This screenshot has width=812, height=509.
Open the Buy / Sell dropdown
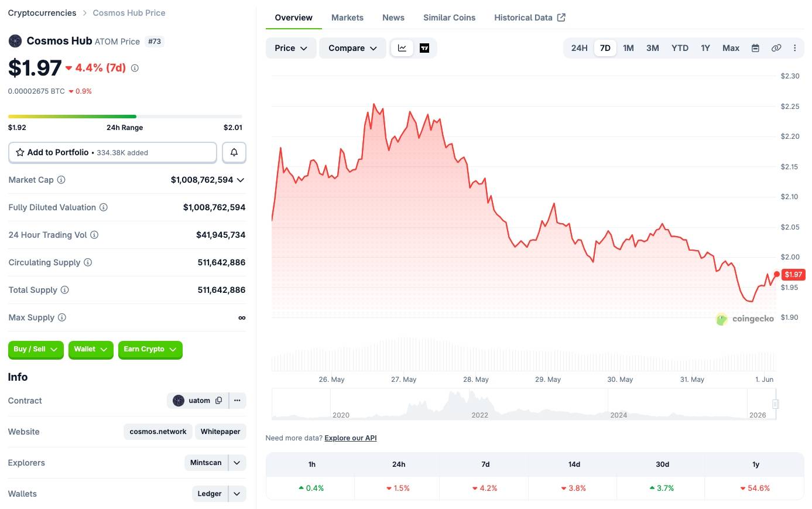click(x=36, y=349)
